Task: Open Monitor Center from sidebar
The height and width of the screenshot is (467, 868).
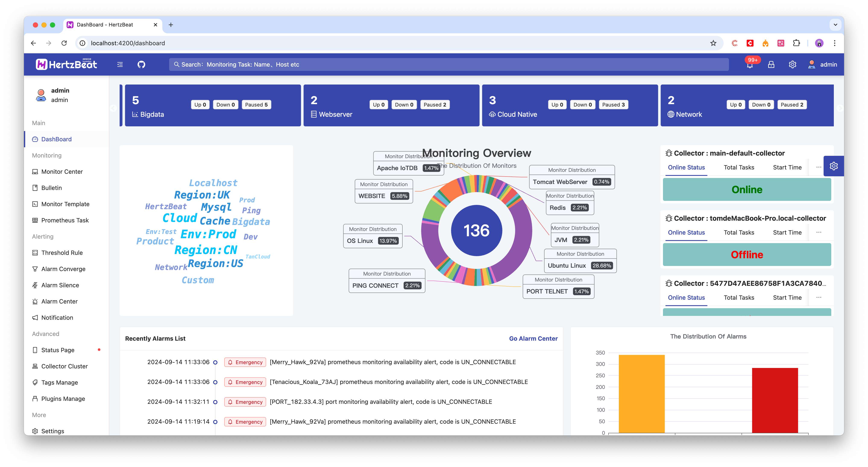Action: [x=62, y=172]
